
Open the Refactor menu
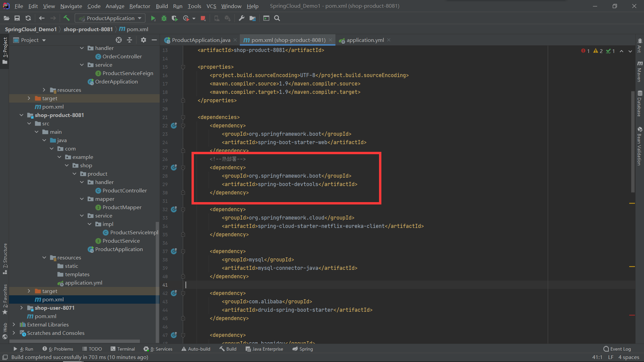click(140, 6)
